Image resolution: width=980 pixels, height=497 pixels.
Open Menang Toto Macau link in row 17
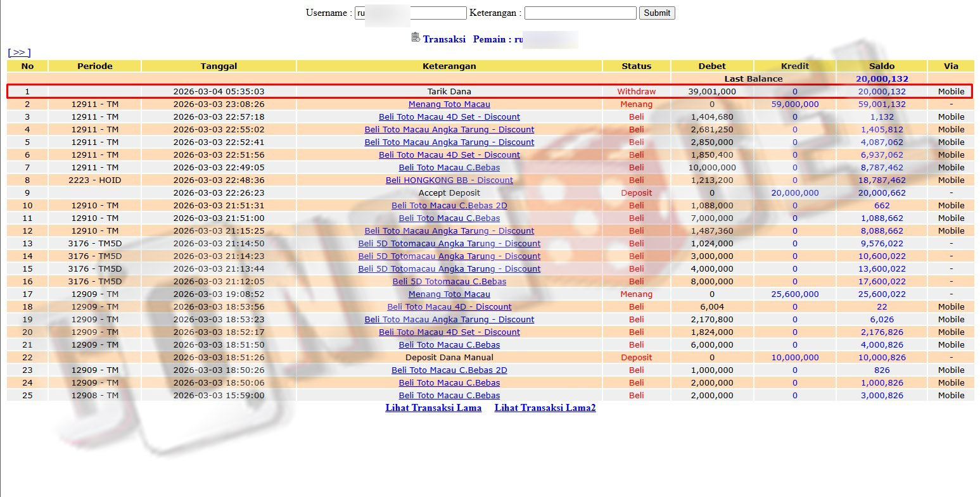click(x=449, y=294)
